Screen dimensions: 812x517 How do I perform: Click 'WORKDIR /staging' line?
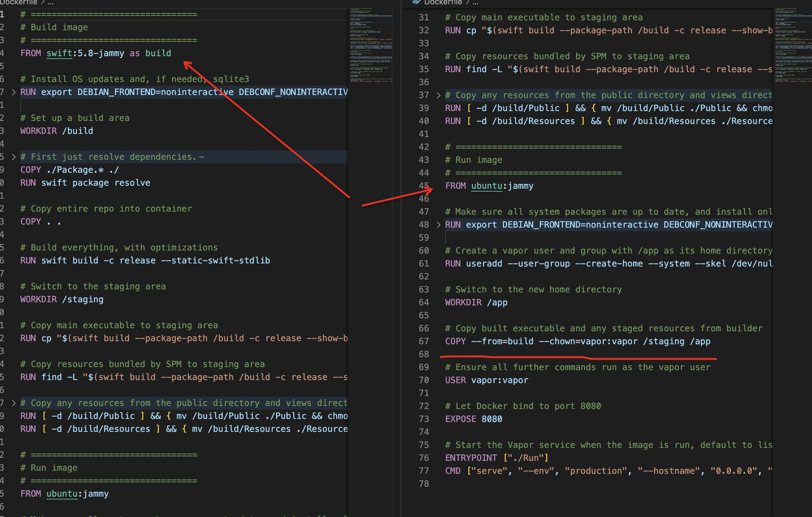[62, 300]
